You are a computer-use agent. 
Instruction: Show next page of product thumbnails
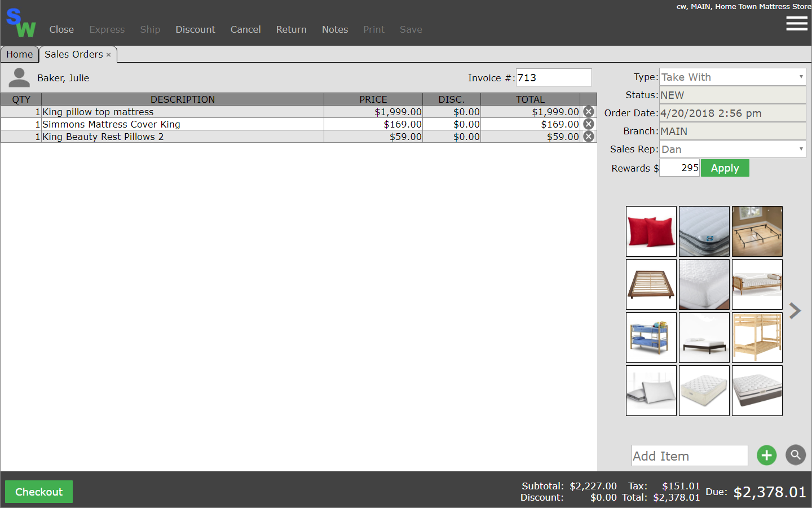point(795,311)
